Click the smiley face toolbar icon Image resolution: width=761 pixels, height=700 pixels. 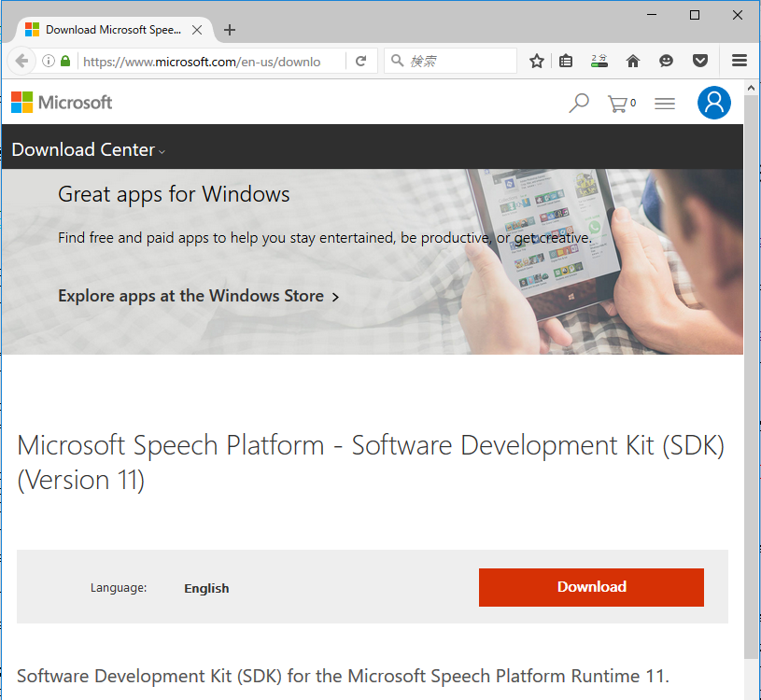click(x=666, y=62)
